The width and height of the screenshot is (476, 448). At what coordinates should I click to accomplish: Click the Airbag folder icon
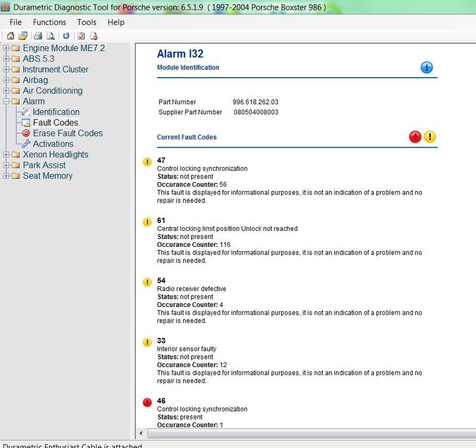[x=15, y=80]
